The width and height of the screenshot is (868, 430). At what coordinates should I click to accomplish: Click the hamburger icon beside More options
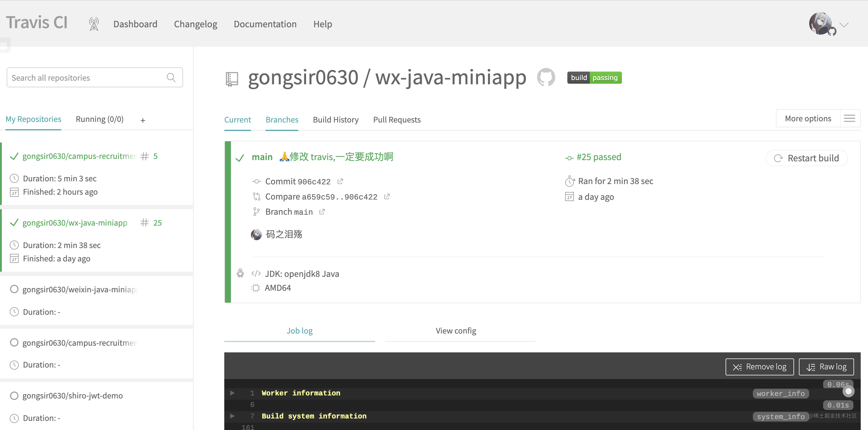[x=849, y=118]
